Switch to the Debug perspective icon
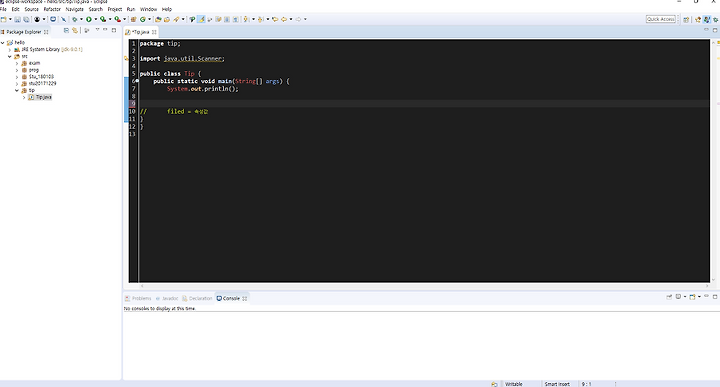The height and width of the screenshot is (387, 720). [715, 19]
